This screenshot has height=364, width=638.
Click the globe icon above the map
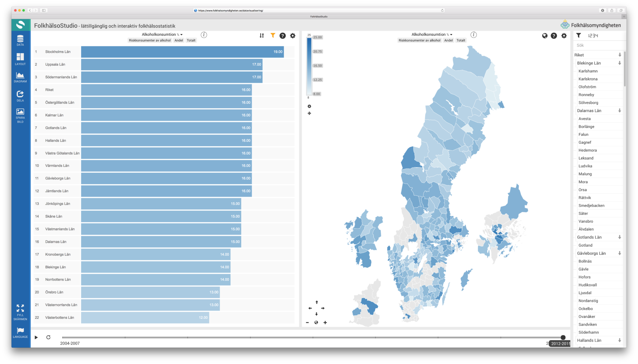tap(545, 36)
